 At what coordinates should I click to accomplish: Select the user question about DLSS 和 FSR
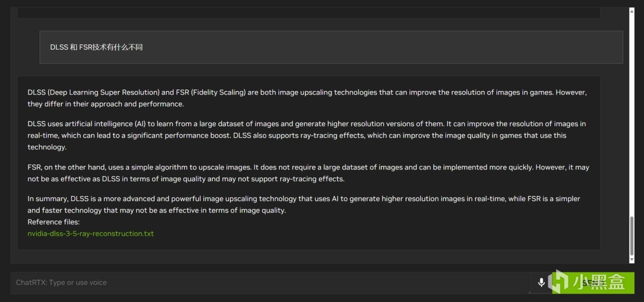point(97,47)
